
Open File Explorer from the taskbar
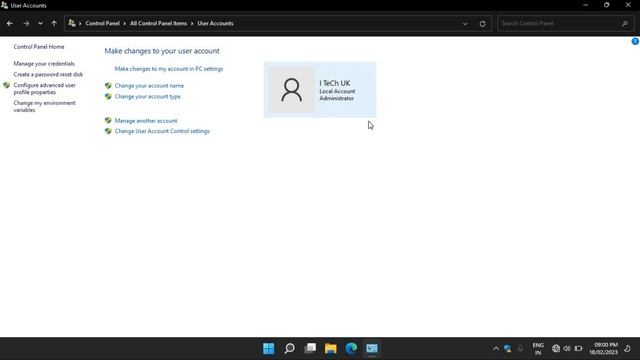pos(331,349)
